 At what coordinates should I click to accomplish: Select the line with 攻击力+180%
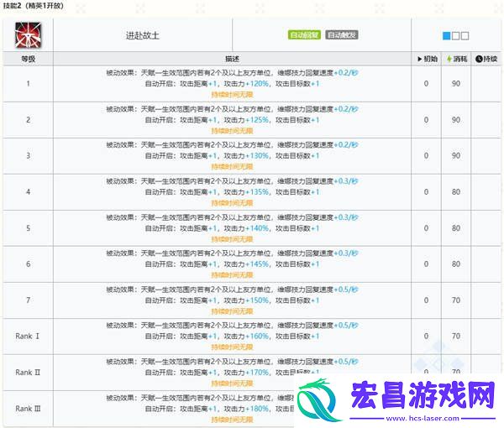tap(220, 409)
